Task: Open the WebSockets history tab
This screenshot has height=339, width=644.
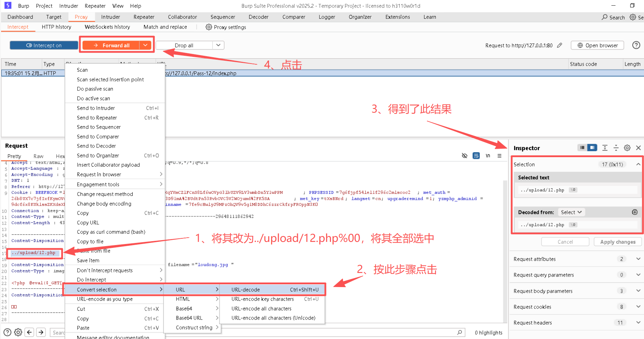Action: click(107, 27)
